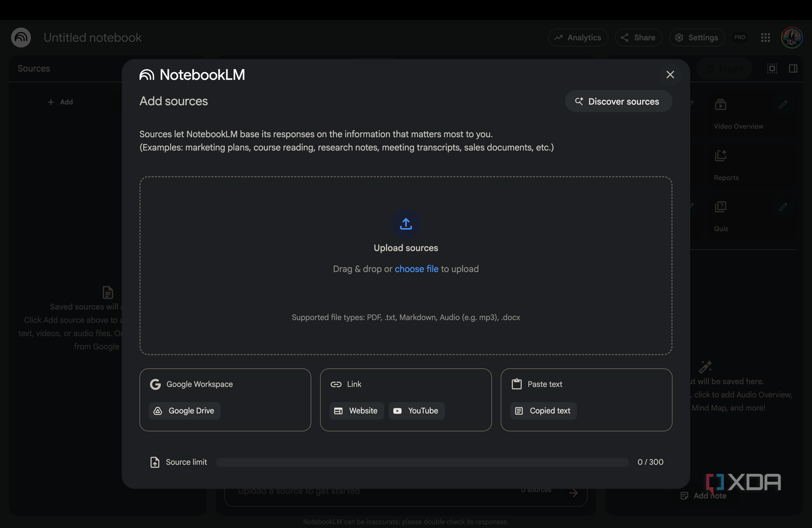Select the Website link option
The height and width of the screenshot is (528, 812).
356,411
